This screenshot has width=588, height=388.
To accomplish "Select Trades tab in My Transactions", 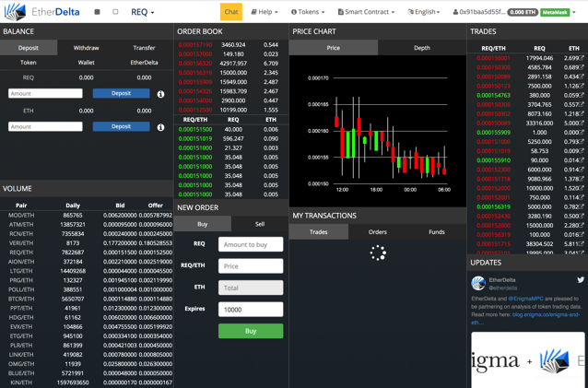I will pos(319,232).
